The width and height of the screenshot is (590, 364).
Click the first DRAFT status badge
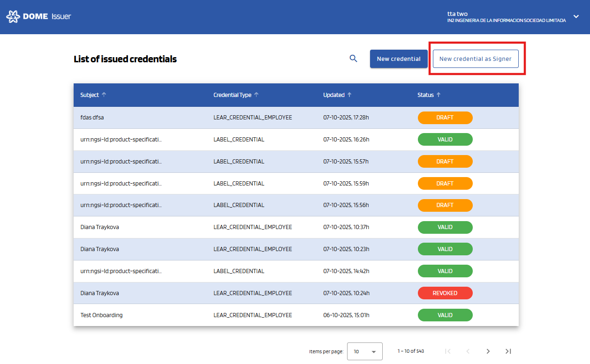[445, 118]
